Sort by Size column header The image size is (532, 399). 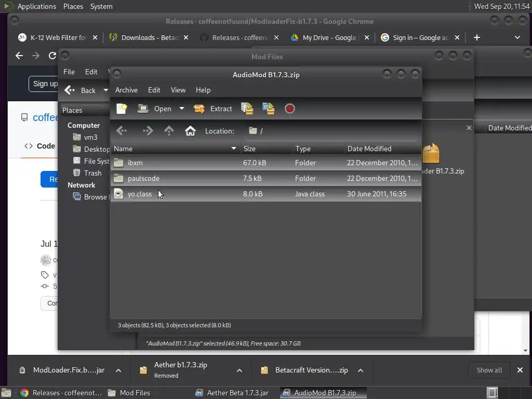point(267,149)
